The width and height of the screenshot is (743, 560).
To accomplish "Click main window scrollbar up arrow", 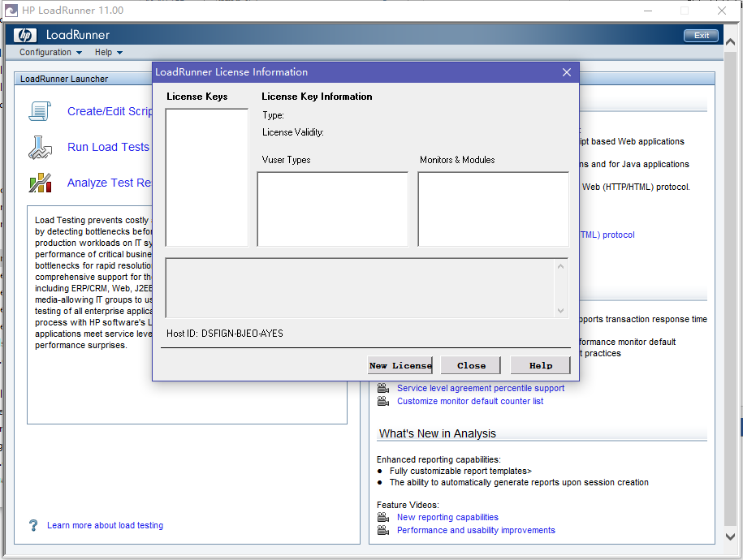I will pos(730,42).
